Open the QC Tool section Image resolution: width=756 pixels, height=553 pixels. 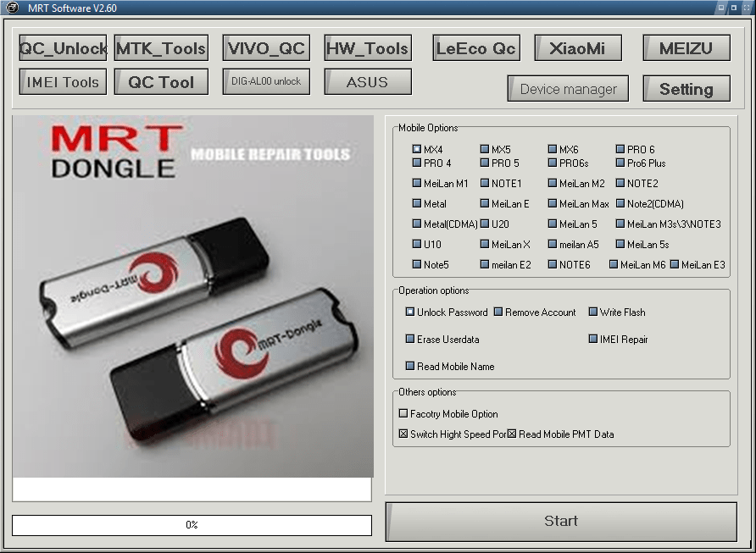point(161,81)
